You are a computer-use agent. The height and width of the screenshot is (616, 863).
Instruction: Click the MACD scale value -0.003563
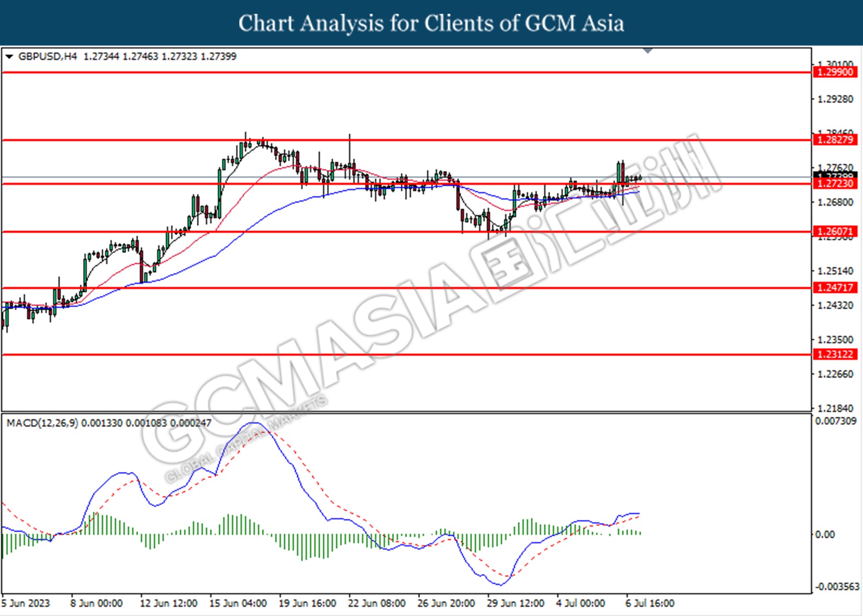837,587
